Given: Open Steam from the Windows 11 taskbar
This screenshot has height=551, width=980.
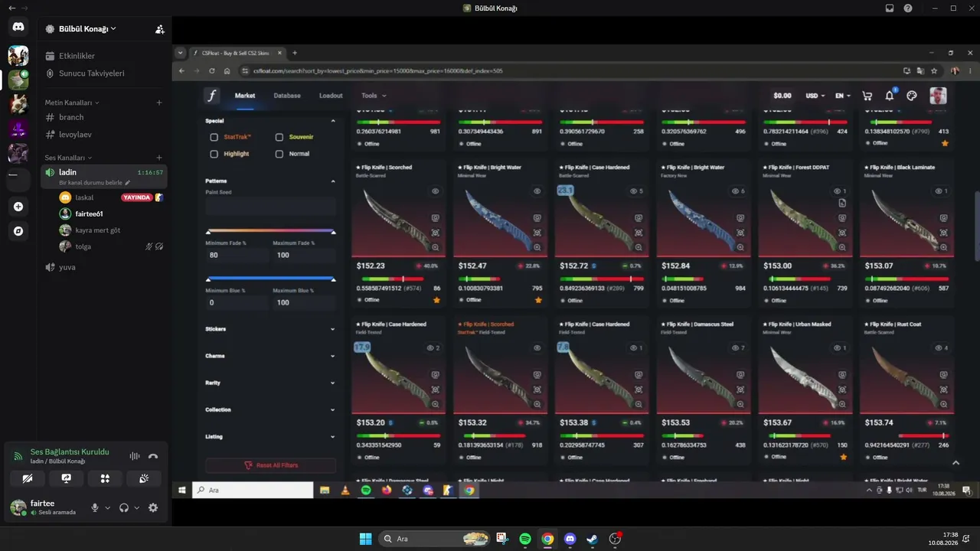Looking at the screenshot, I should (x=592, y=539).
